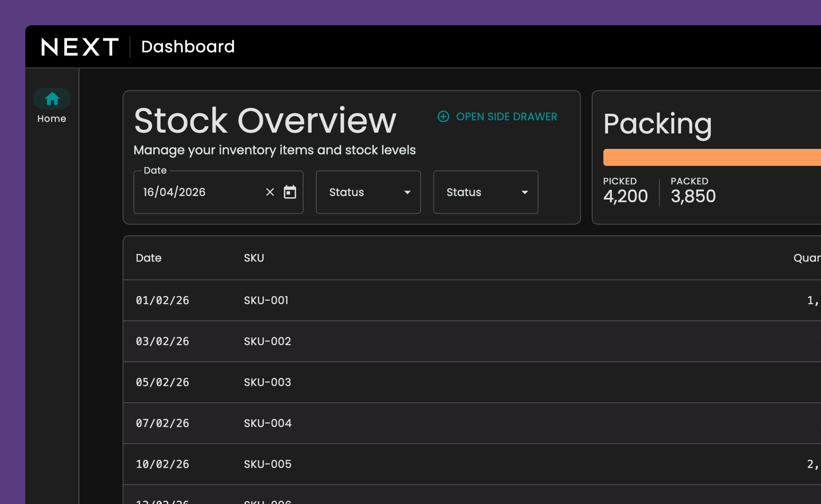821x504 pixels.
Task: Click the SKU column header
Action: 254,258
